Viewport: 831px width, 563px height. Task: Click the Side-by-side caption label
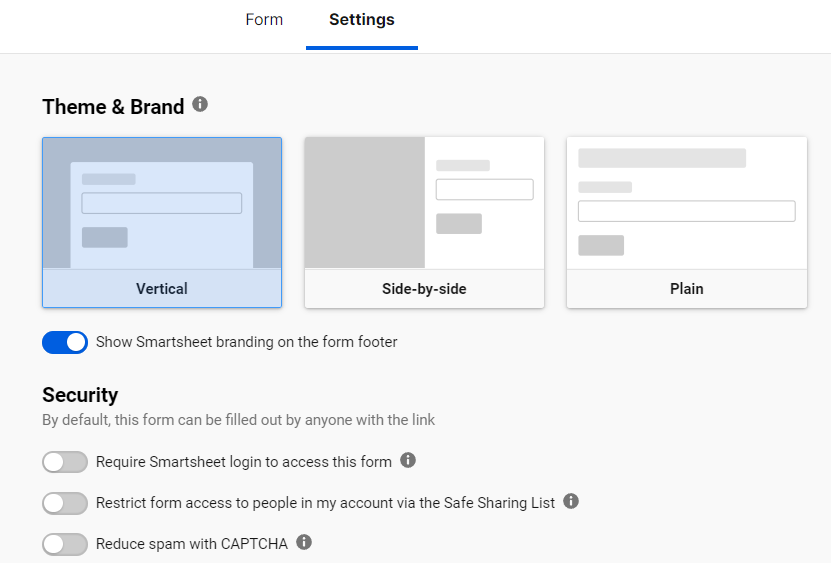(424, 289)
